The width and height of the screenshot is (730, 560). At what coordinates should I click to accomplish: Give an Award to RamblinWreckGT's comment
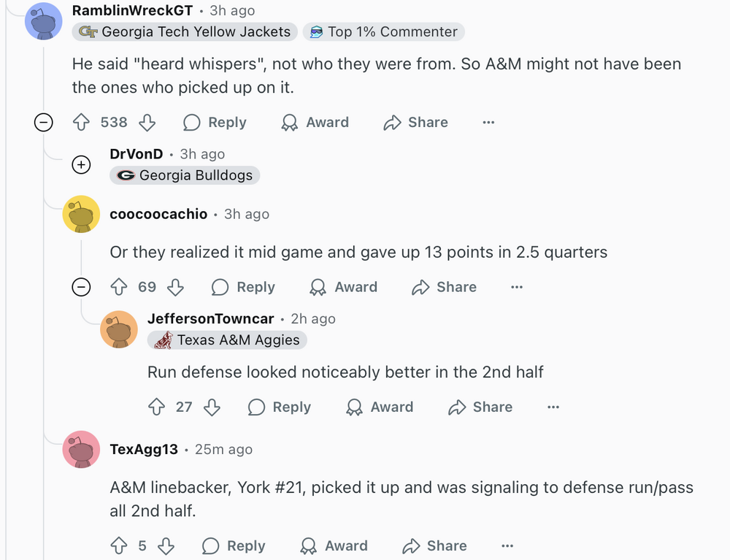pyautogui.click(x=315, y=123)
